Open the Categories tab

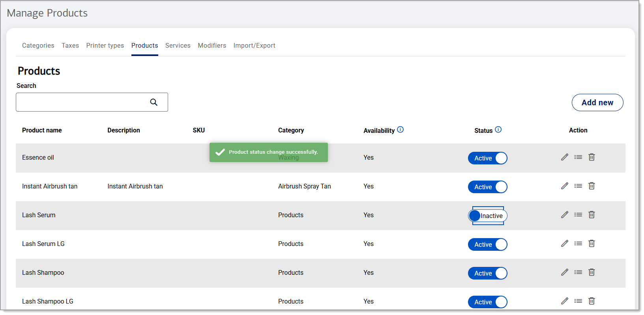pos(38,45)
